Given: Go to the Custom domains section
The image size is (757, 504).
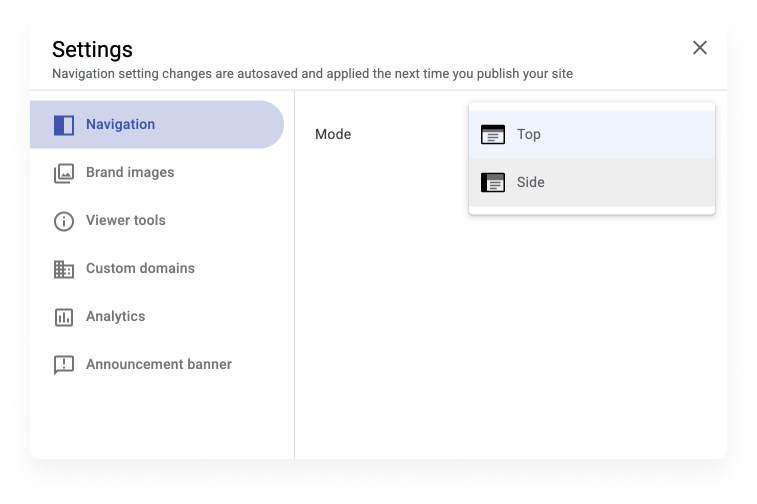Looking at the screenshot, I should point(157,268).
